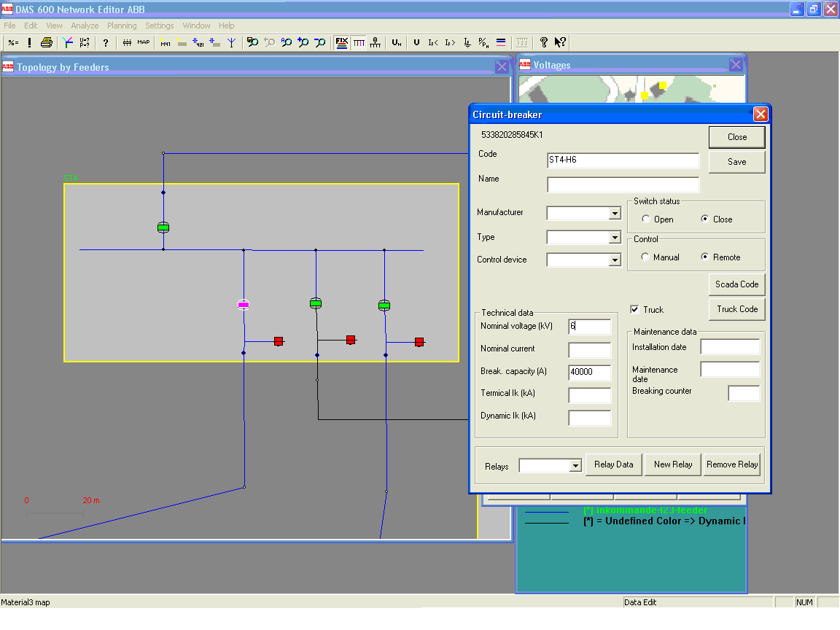The height and width of the screenshot is (630, 840).
Task: Click the Installation date field
Action: (730, 346)
